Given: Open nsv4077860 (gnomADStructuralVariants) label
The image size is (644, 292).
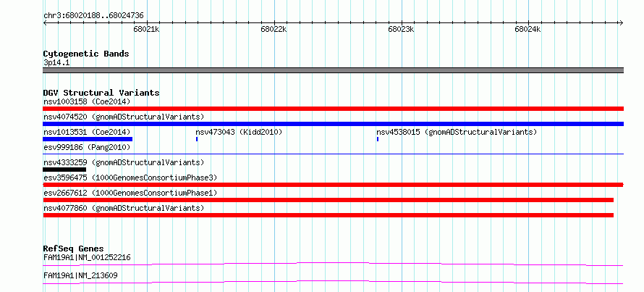Looking at the screenshot, I should coord(124,208).
